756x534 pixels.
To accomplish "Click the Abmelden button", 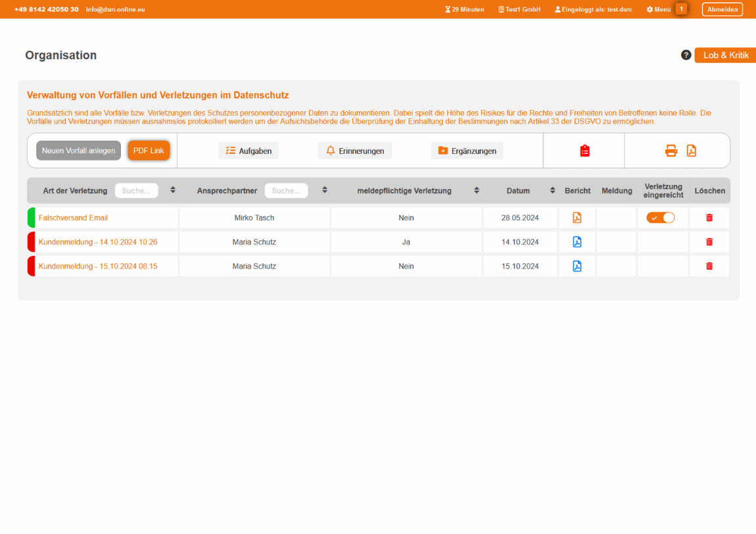I will click(722, 9).
